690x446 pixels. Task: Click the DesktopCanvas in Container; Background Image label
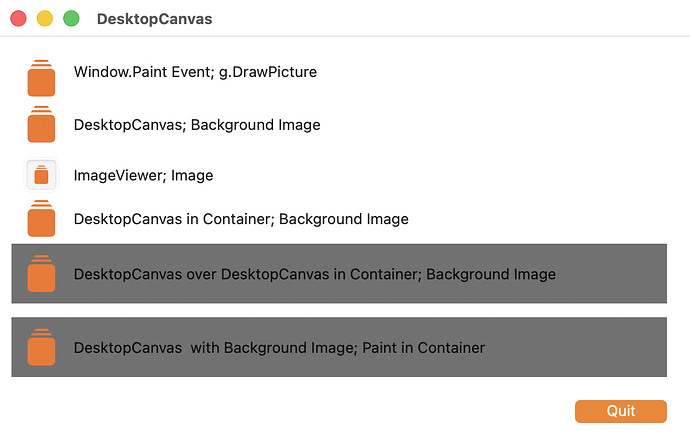[241, 219]
